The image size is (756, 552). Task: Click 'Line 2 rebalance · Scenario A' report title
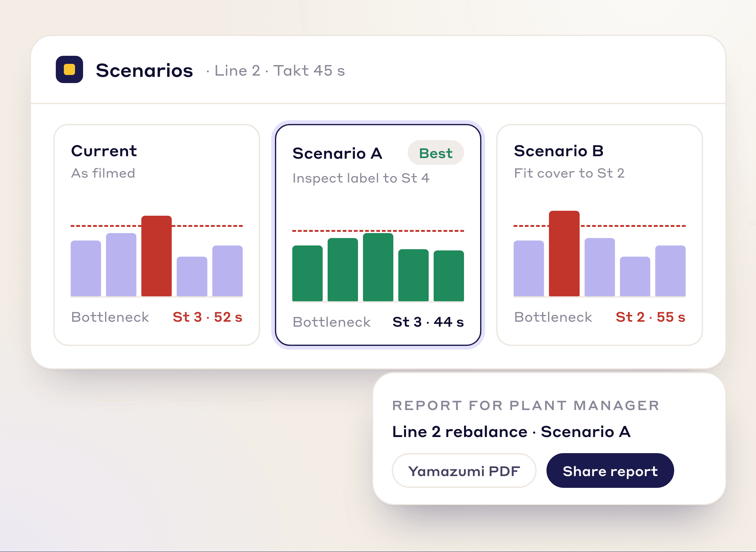pyautogui.click(x=511, y=432)
